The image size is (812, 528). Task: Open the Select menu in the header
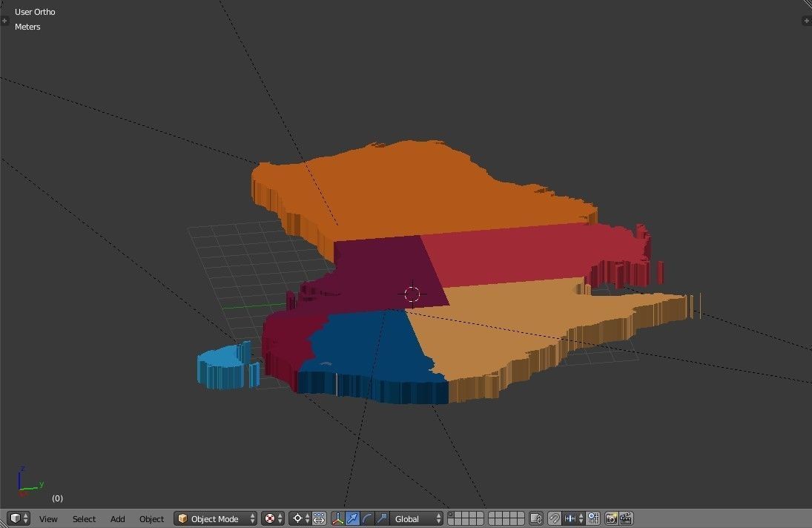(x=84, y=518)
